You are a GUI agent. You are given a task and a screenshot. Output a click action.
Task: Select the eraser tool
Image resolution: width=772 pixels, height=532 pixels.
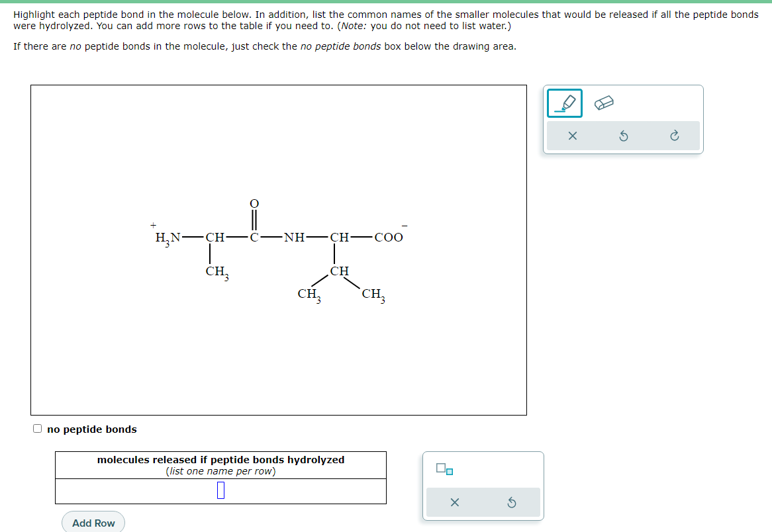[604, 102]
